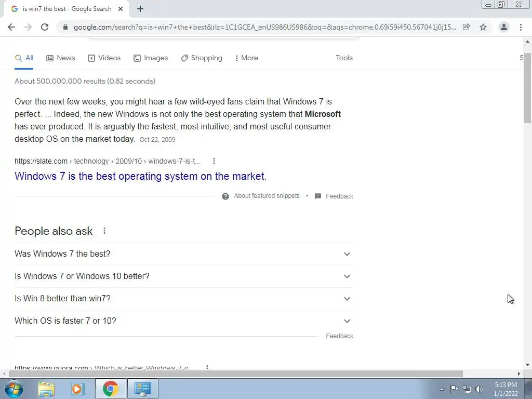Show hidden system tray icons arrow
Screen dimensions: 532x399
point(442,389)
